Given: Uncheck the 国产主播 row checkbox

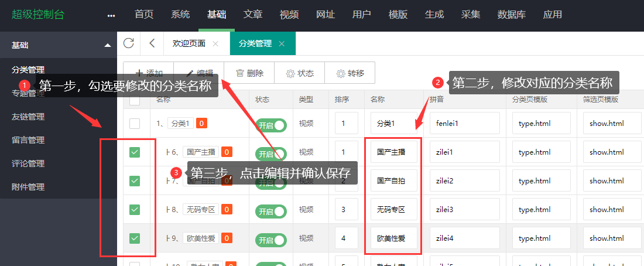Looking at the screenshot, I should point(135,152).
